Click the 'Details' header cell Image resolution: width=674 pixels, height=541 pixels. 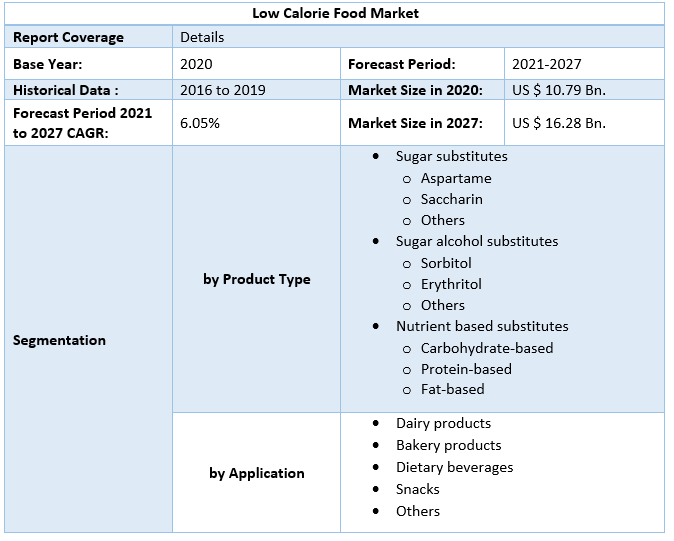point(202,37)
